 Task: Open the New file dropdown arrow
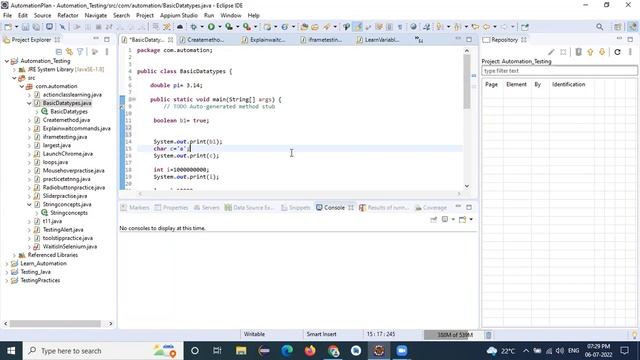16,27
